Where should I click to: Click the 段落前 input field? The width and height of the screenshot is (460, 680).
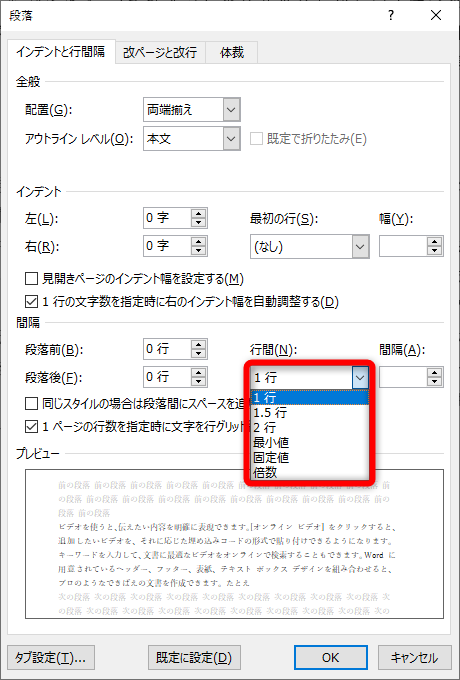click(x=167, y=349)
